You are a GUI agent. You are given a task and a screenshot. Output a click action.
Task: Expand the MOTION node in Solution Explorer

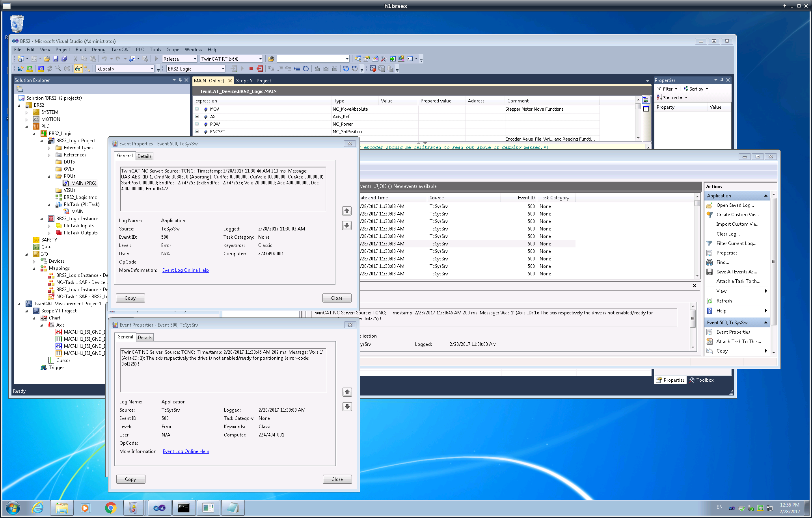(x=27, y=119)
